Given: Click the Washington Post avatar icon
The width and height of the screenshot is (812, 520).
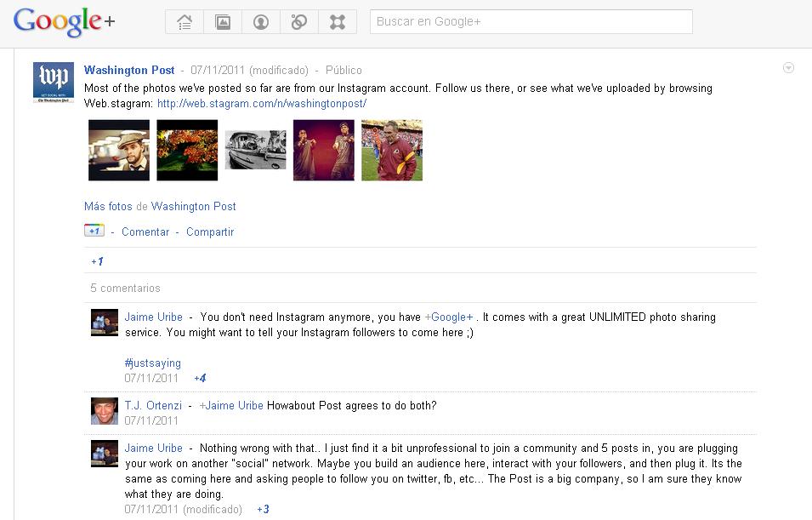Looking at the screenshot, I should point(53,83).
